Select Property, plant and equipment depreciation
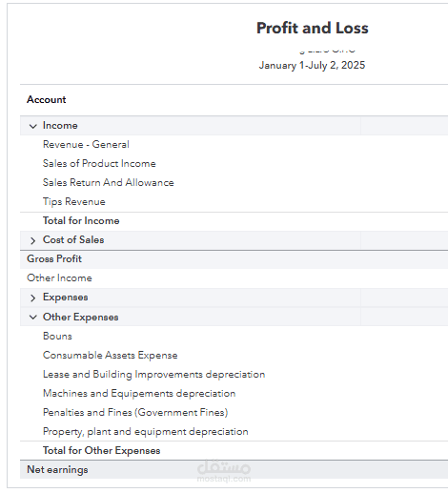This screenshot has height=493, width=448. point(146,432)
